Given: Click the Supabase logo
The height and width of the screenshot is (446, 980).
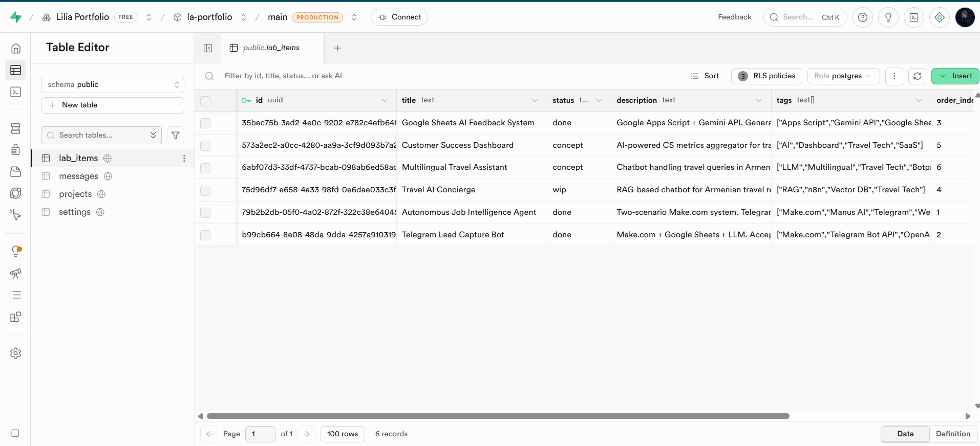Looking at the screenshot, I should [16, 17].
